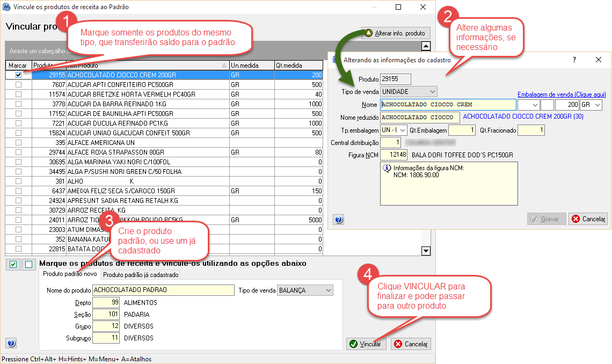Mark ACUCAR APTI CONFEITEIRO PC500GR checkbox
The height and width of the screenshot is (364, 612).
18,85
